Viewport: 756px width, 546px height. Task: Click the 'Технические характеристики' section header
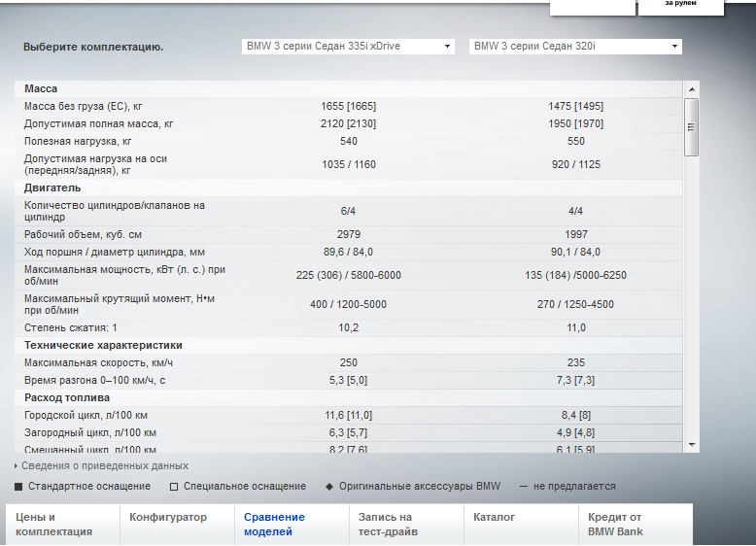coord(349,345)
